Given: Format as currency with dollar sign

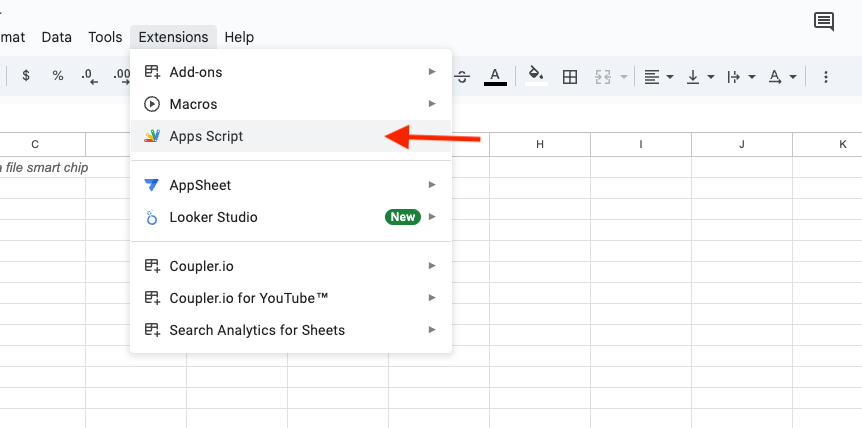Looking at the screenshot, I should coord(26,76).
